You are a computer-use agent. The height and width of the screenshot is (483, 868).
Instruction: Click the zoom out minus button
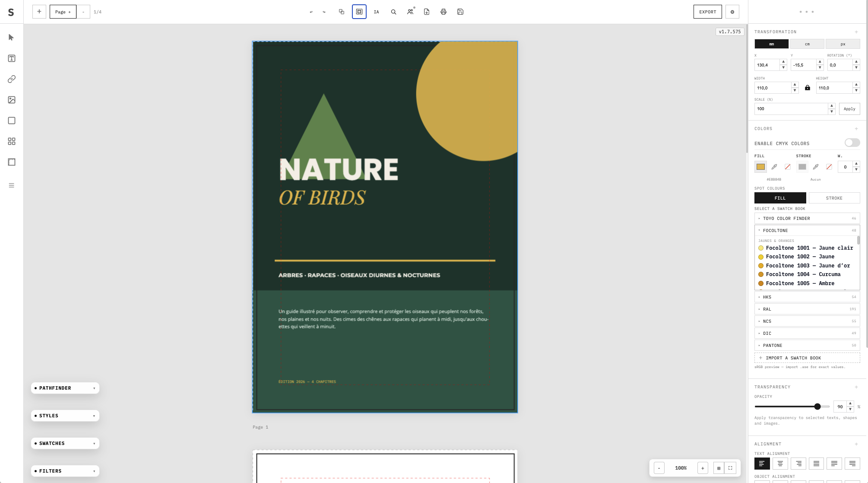[x=659, y=468]
